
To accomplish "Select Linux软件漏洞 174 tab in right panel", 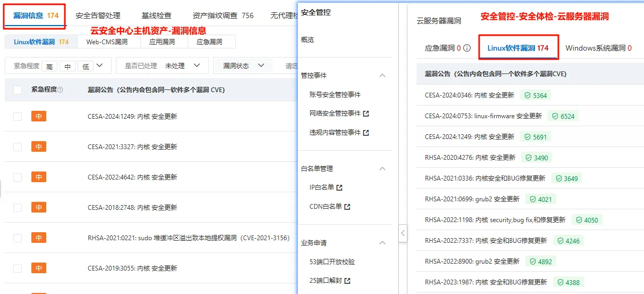I will point(518,48).
